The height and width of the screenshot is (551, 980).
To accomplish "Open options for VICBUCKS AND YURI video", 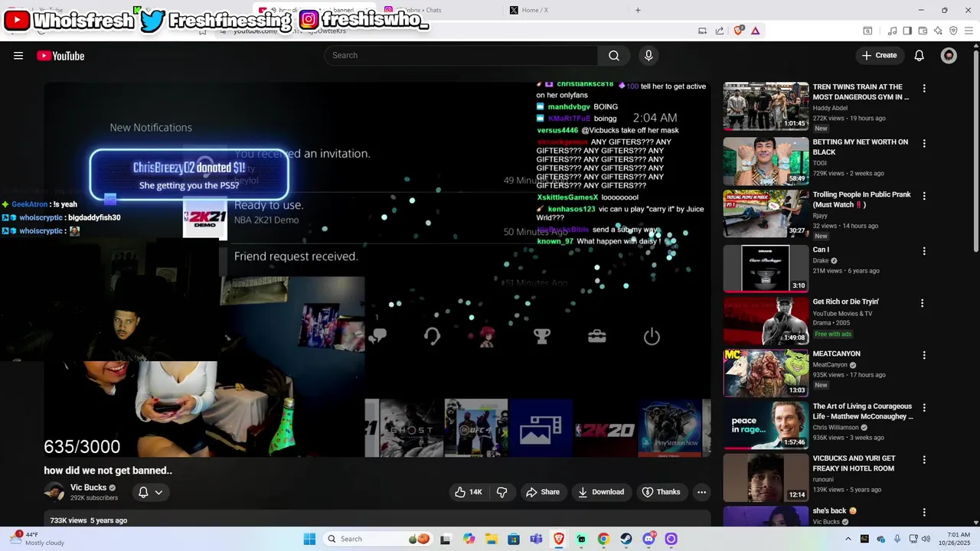I will click(x=924, y=460).
